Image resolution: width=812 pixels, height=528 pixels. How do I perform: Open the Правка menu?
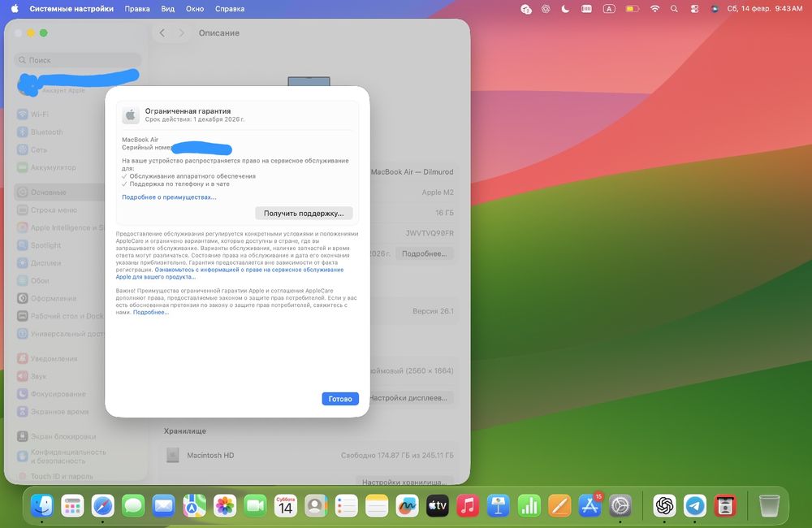coord(137,9)
